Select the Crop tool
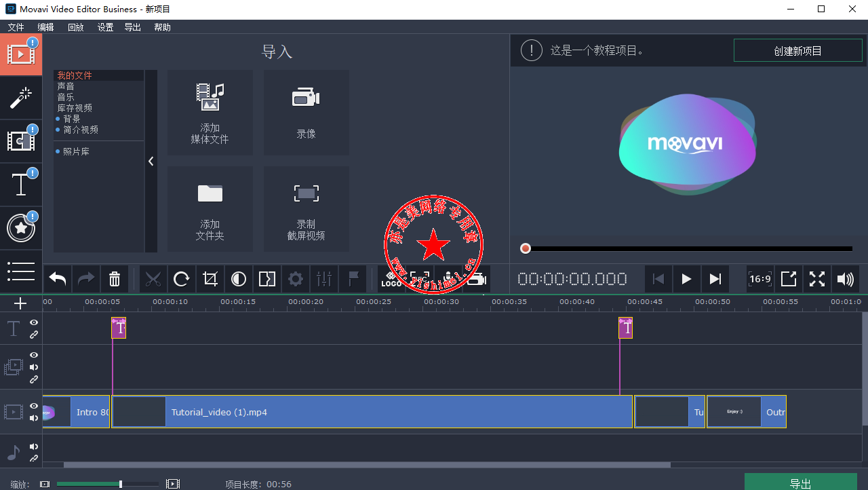 (x=210, y=279)
